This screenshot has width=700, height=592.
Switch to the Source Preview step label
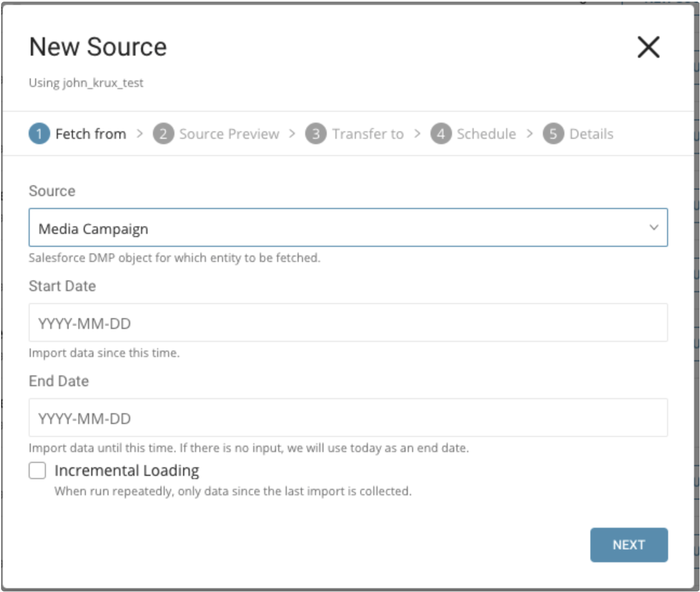coord(229,134)
